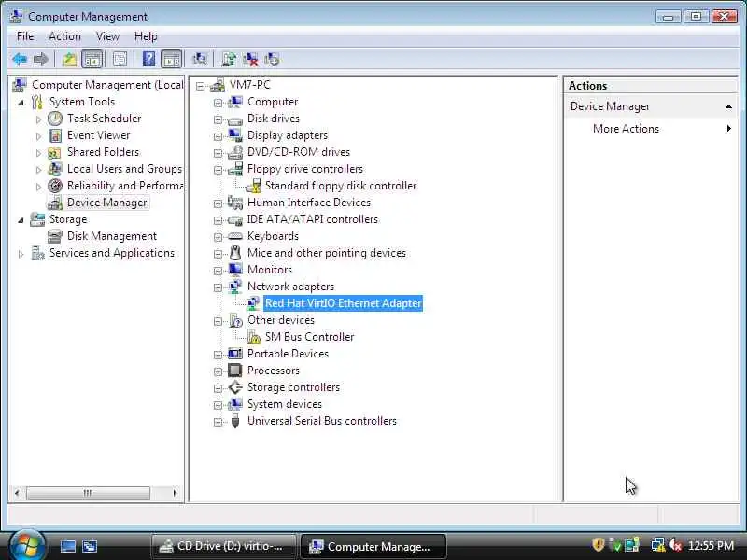Screen dimensions: 747x560
Task: Select Portable Devices category
Action: [x=288, y=354]
